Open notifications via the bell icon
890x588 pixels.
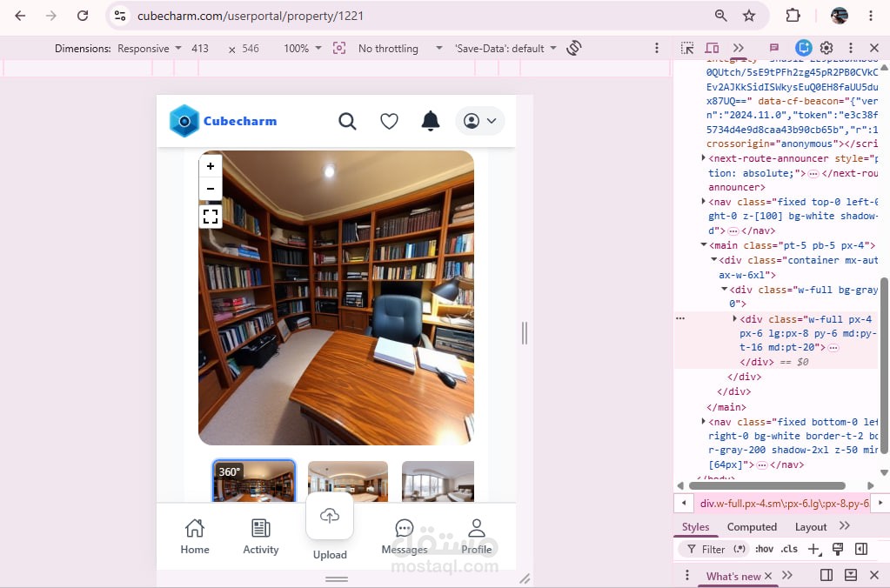click(x=431, y=121)
